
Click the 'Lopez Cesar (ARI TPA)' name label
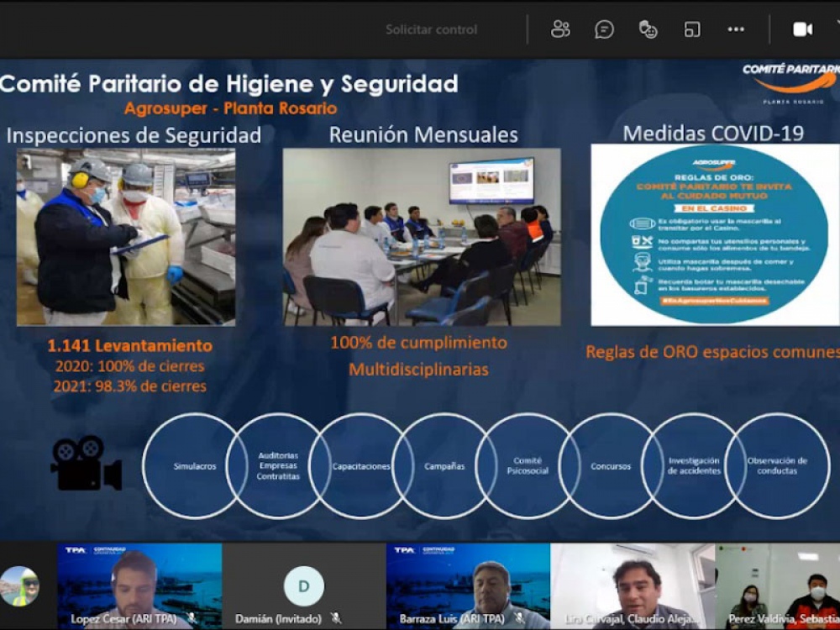coord(123,619)
